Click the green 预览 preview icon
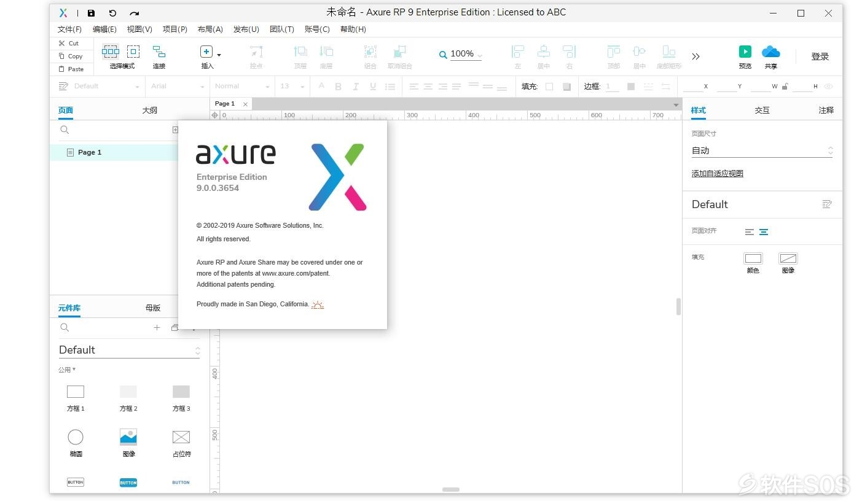Viewport: 862px width, 504px height. (x=745, y=52)
